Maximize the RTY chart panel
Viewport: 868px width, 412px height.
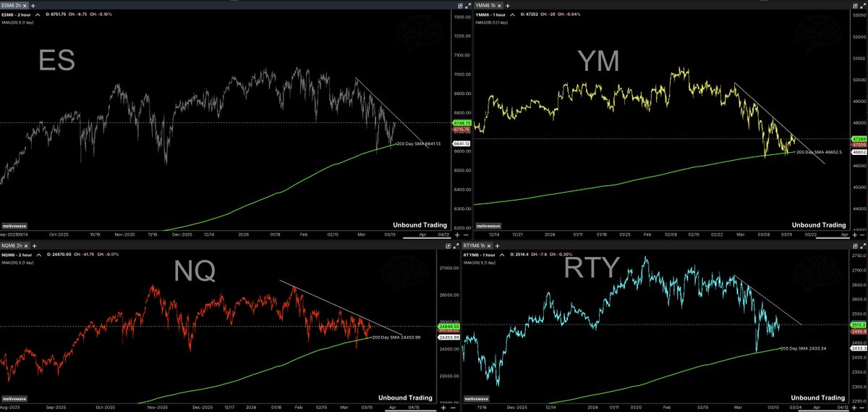tap(863, 246)
